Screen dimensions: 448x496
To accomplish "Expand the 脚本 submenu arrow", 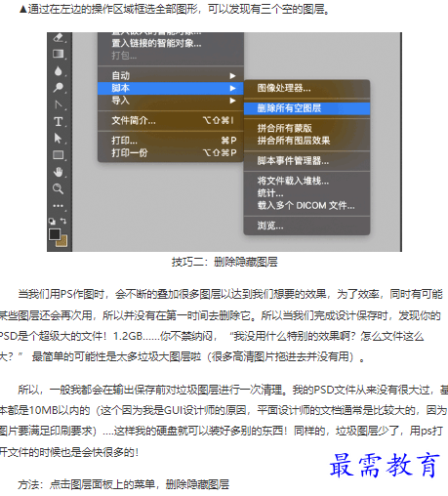I will pos(232,88).
